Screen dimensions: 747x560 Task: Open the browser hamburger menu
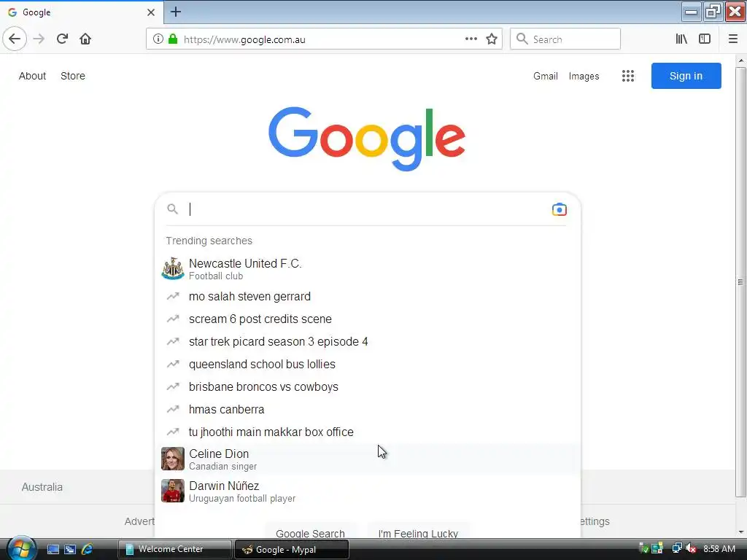tap(732, 39)
